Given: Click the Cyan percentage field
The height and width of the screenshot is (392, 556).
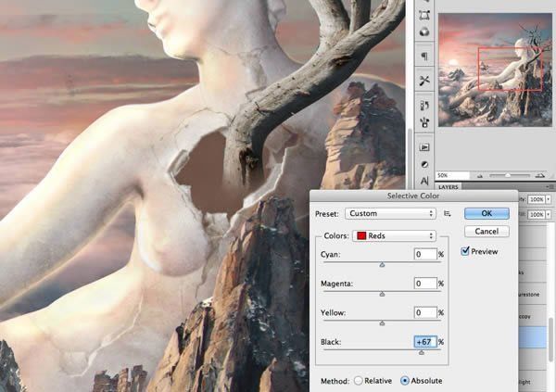Looking at the screenshot, I should click(x=425, y=254).
